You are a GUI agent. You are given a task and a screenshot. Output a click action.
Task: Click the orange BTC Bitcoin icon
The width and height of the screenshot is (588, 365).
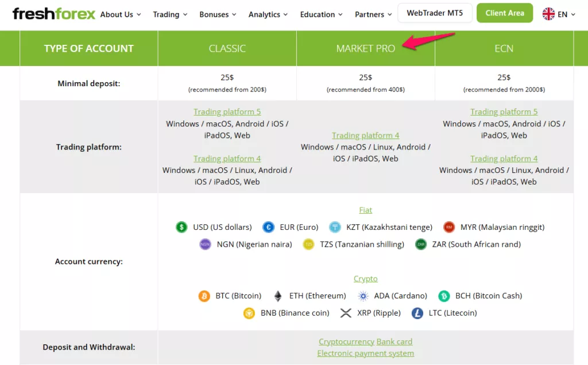point(204,296)
